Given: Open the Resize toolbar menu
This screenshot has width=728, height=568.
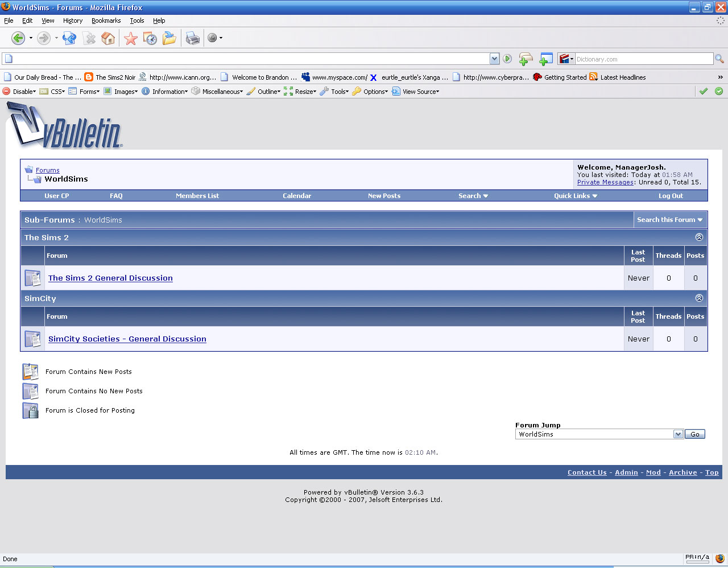Looking at the screenshot, I should tap(300, 91).
